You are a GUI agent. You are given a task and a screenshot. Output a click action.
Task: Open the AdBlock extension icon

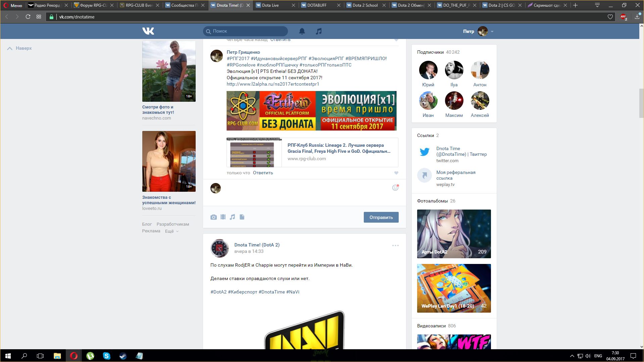click(624, 17)
